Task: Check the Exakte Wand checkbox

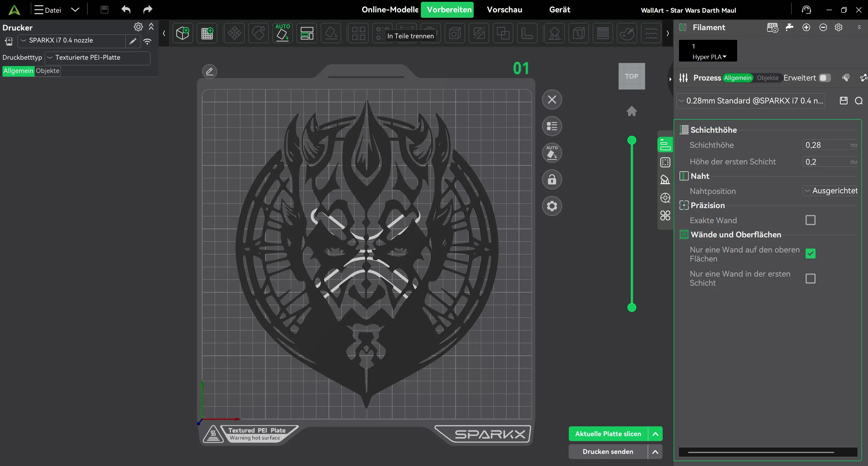Action: click(x=810, y=220)
